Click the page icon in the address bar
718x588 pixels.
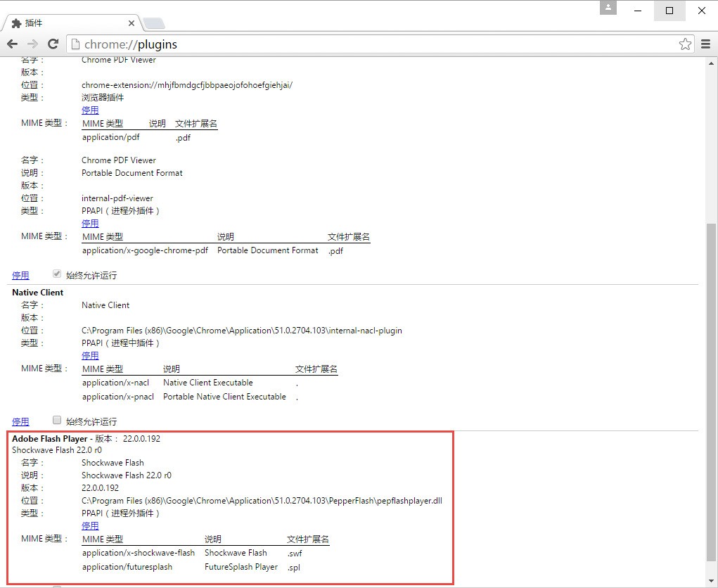tap(75, 44)
